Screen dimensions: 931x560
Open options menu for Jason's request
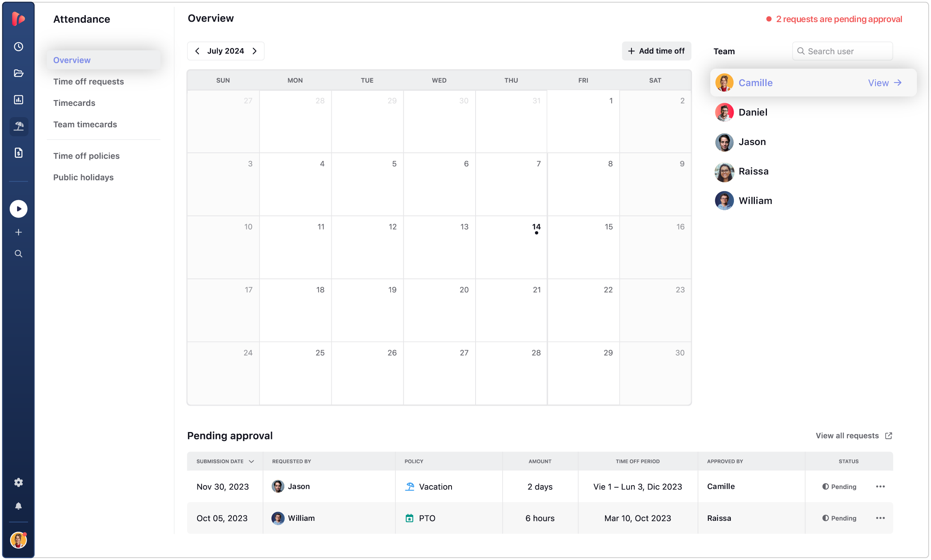pyautogui.click(x=880, y=486)
